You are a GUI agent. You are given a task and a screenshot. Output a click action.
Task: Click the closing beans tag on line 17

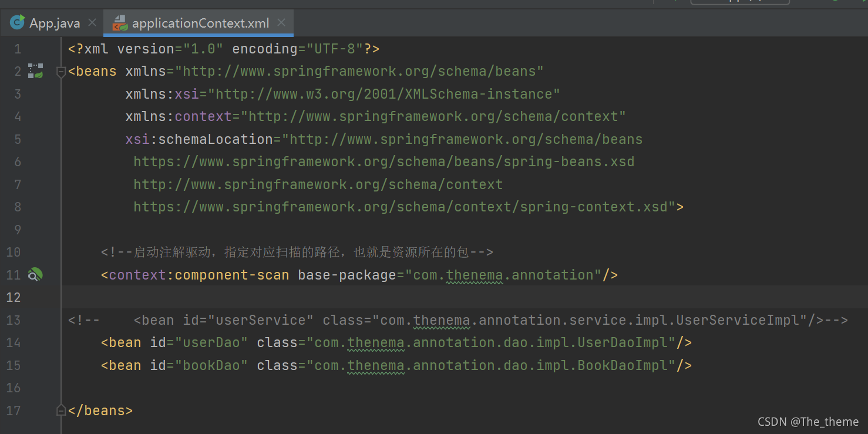tap(100, 411)
